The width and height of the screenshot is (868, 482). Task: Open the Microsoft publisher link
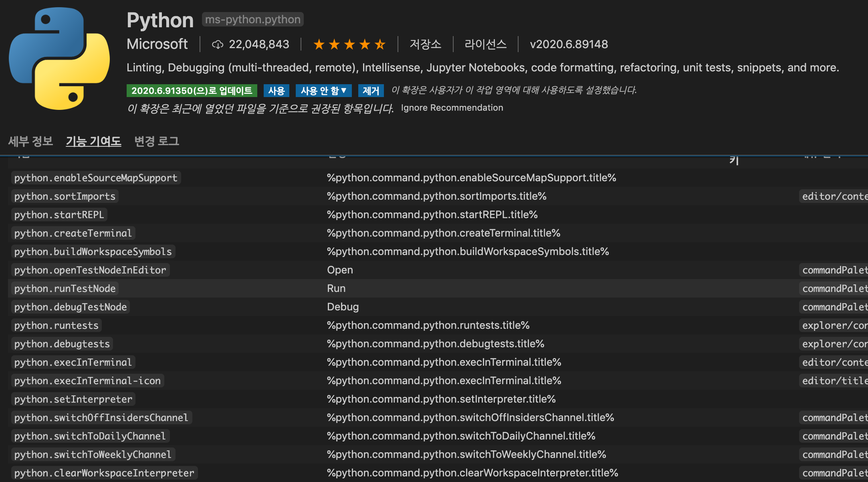click(x=157, y=44)
